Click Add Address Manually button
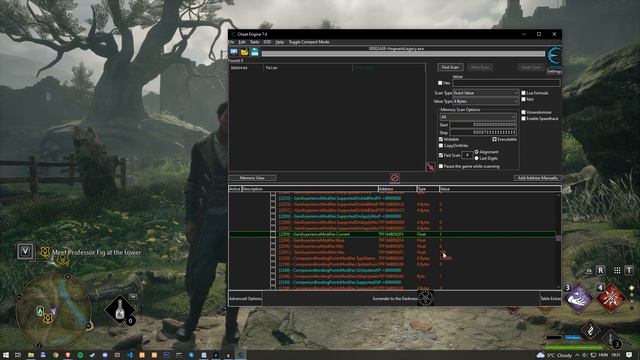This screenshot has width=640, height=360. point(537,178)
